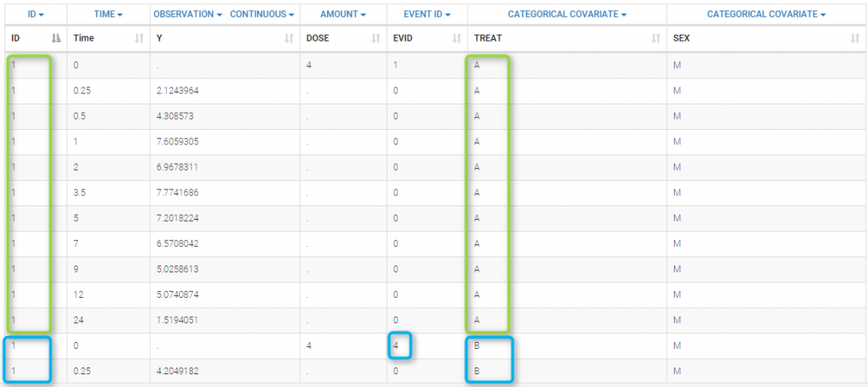Sort the TREAT column using its arrow icon

tap(655, 38)
